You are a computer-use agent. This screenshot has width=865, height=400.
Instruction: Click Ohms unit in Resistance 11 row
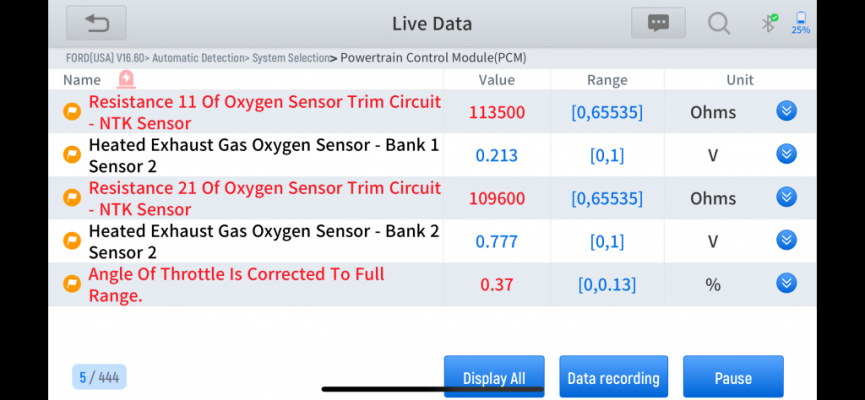click(x=713, y=112)
